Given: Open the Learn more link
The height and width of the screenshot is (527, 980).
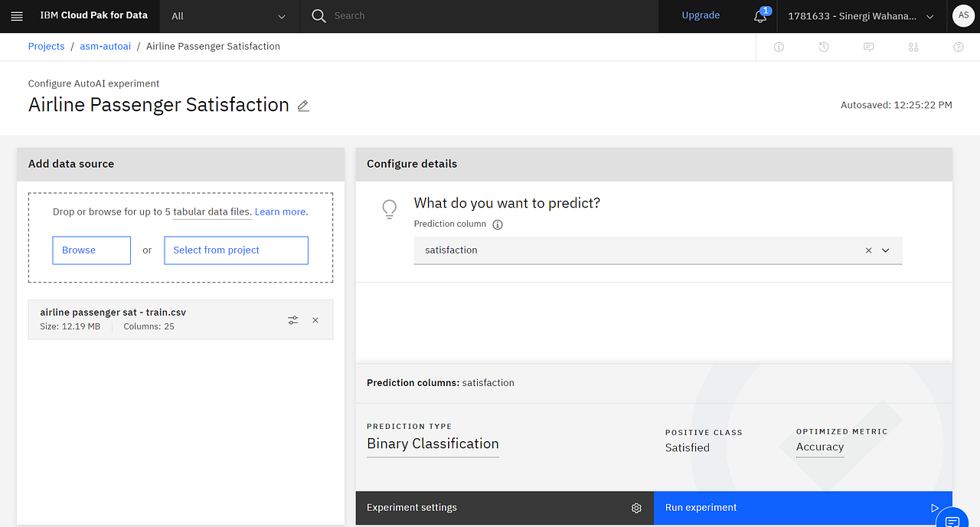Looking at the screenshot, I should (279, 211).
